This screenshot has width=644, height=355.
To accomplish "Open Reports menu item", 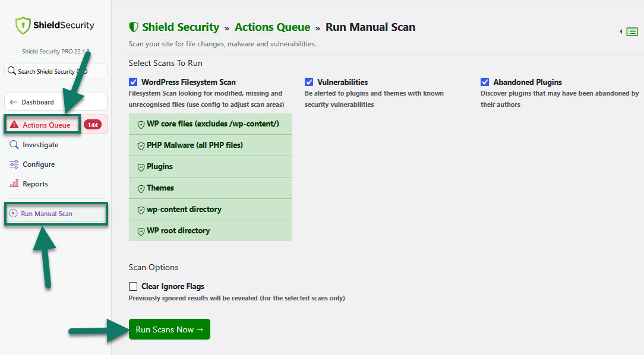I will [29, 183].
